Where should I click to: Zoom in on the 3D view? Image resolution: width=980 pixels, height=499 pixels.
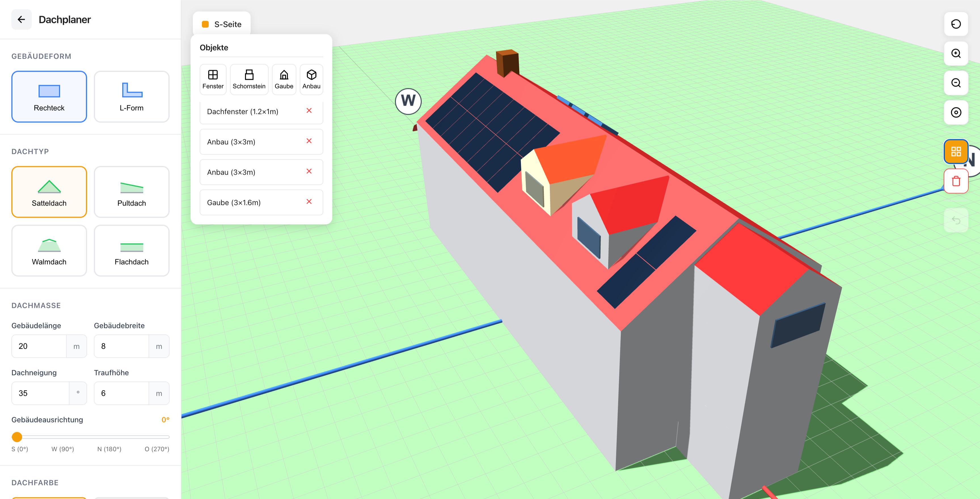956,54
